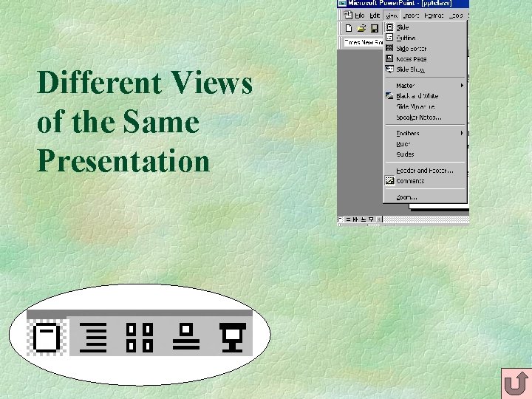The height and width of the screenshot is (399, 532).
Task: Open the File menu
Action: 360,16
